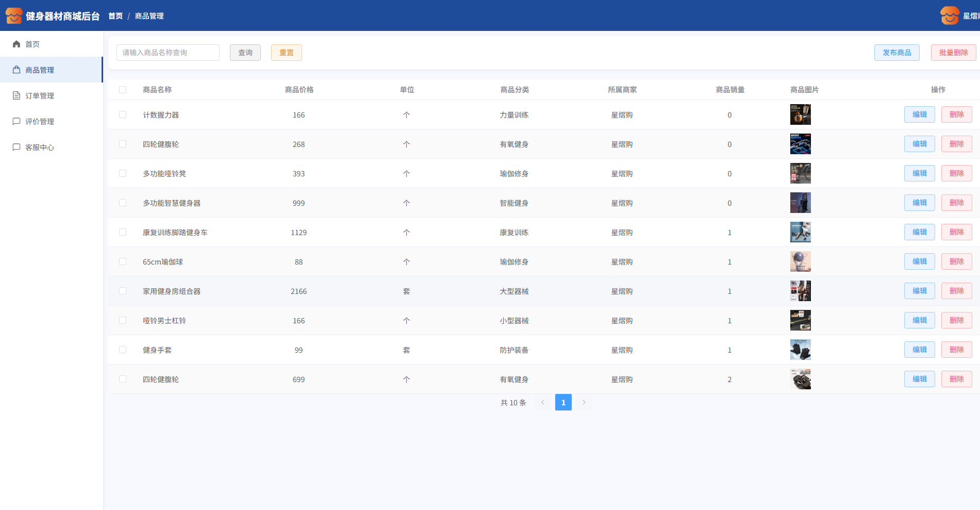Click the message icon for 客服中心
The image size is (980, 510).
tap(16, 147)
